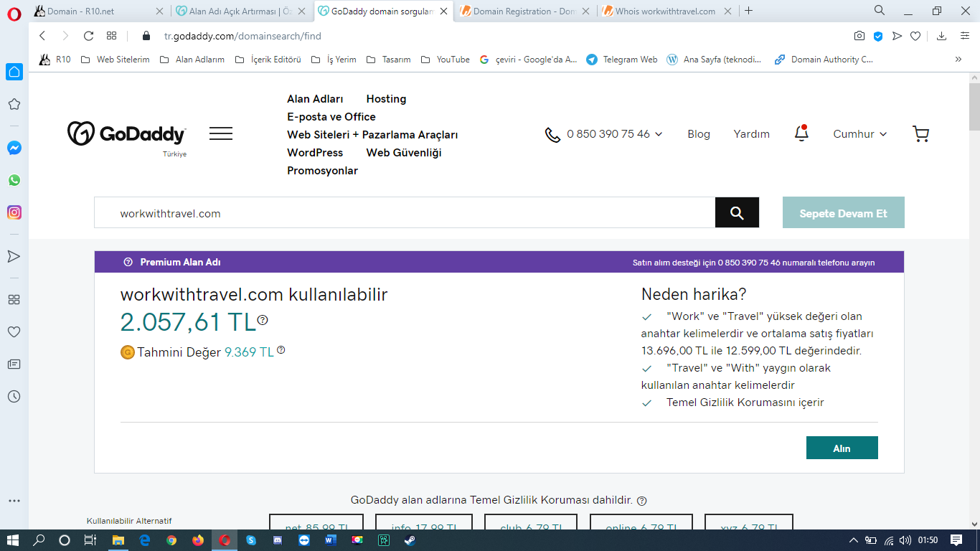980x551 pixels.
Task: Search open tabs magnifier icon
Action: tap(880, 11)
